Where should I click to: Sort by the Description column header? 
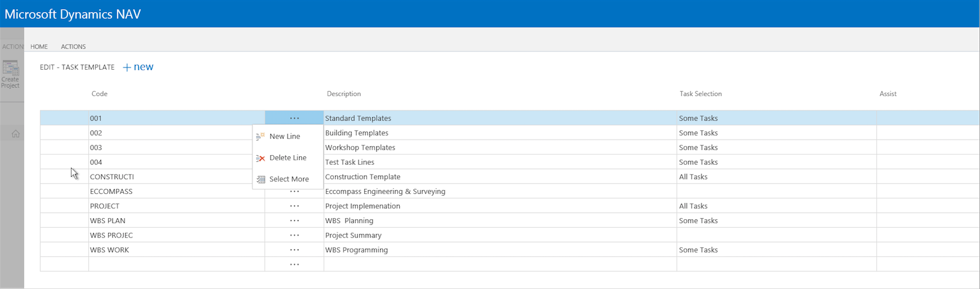click(344, 94)
